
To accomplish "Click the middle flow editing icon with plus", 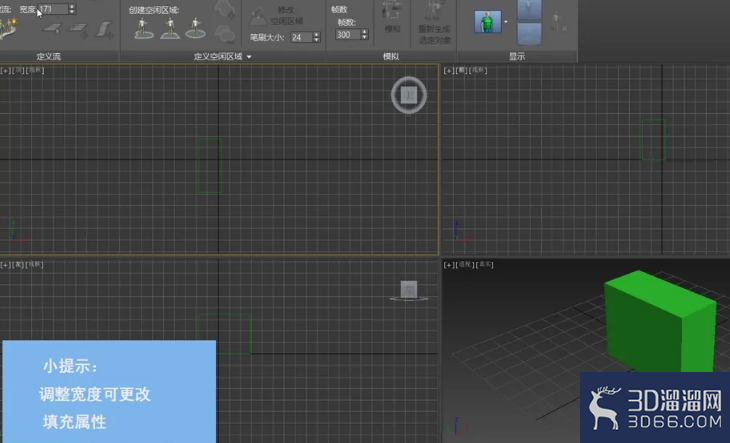I will click(x=78, y=30).
